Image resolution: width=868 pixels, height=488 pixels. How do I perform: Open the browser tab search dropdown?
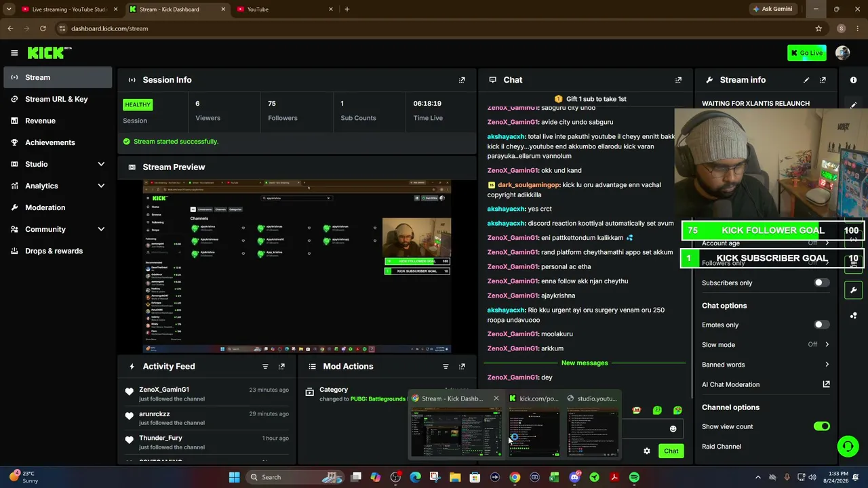(9, 9)
